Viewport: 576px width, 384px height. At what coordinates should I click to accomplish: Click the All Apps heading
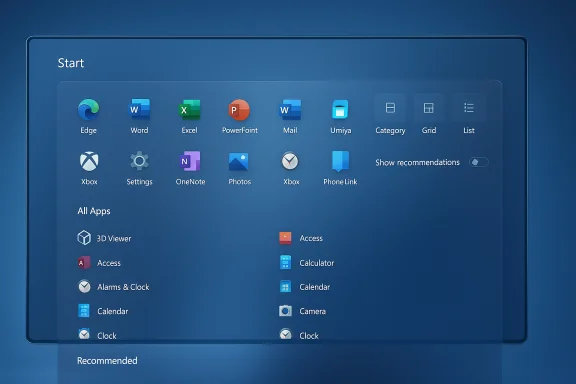(x=94, y=211)
